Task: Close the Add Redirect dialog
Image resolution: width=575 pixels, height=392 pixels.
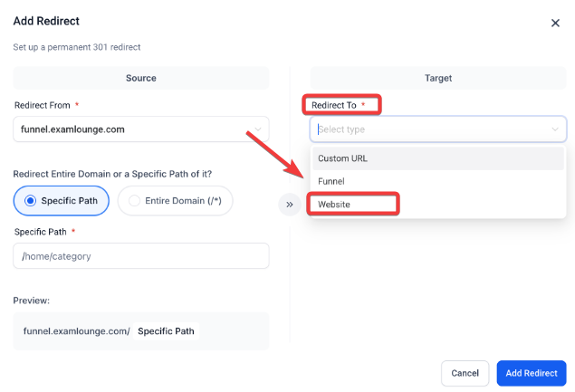Action: (555, 23)
